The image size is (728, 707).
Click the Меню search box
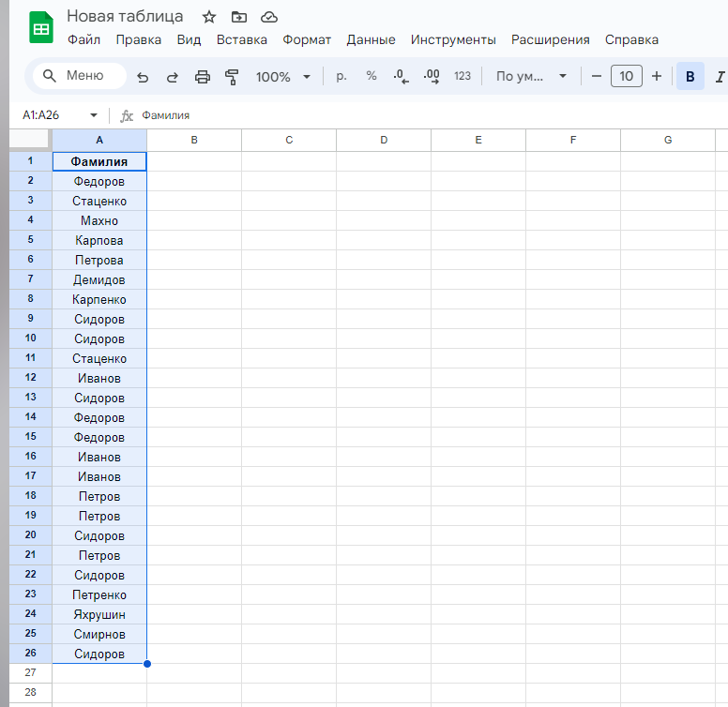coord(80,76)
